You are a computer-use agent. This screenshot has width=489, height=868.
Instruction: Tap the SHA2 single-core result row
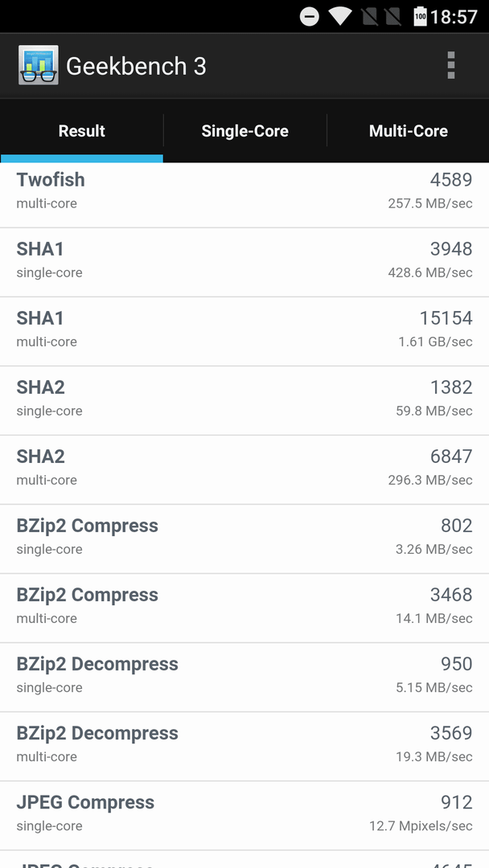coord(244,400)
